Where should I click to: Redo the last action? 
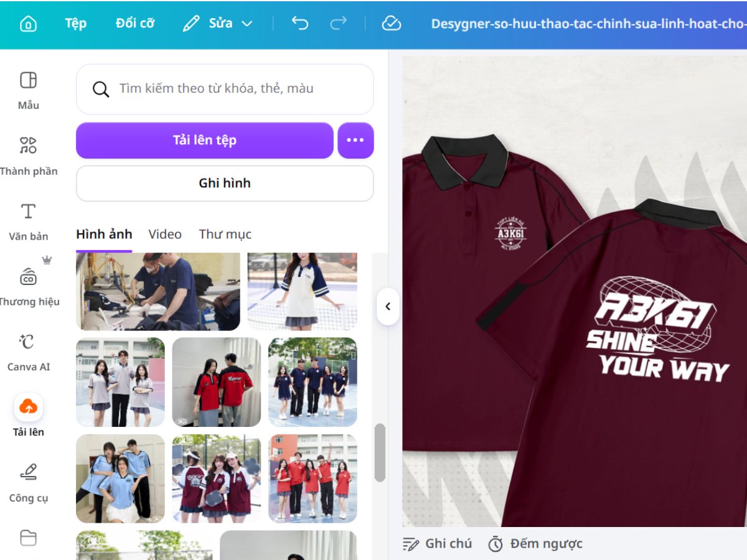(x=338, y=24)
